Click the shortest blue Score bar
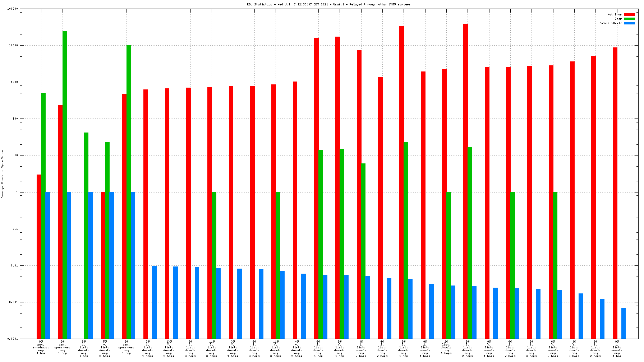 624,323
